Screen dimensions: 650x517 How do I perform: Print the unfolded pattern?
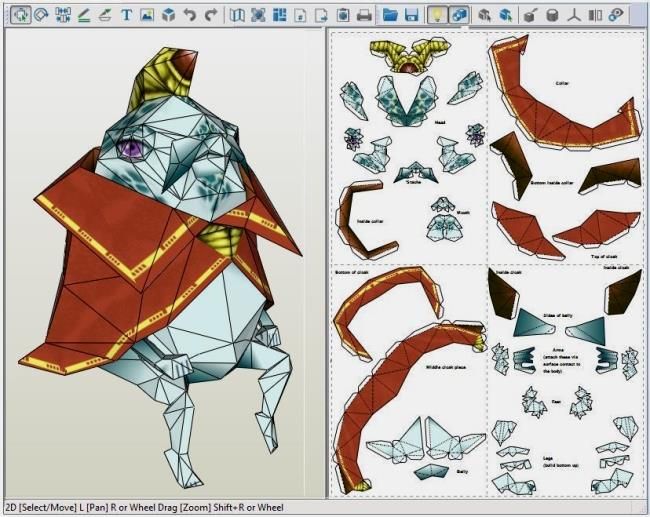364,16
